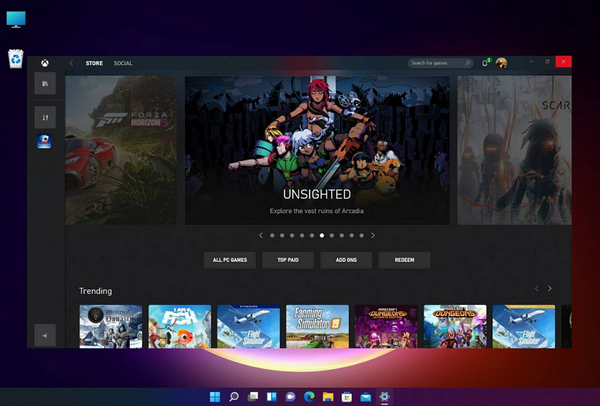Screen dimensions: 600x406
Task: Select the first carousel page dot
Action: click(x=272, y=235)
